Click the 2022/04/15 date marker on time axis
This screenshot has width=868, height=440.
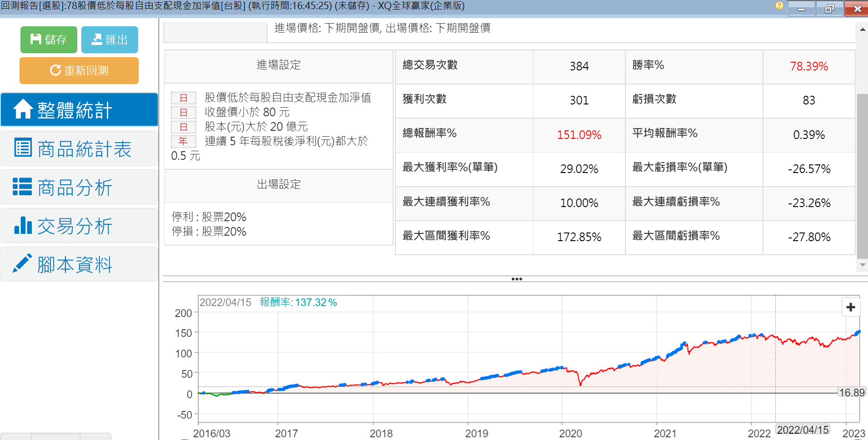(803, 430)
